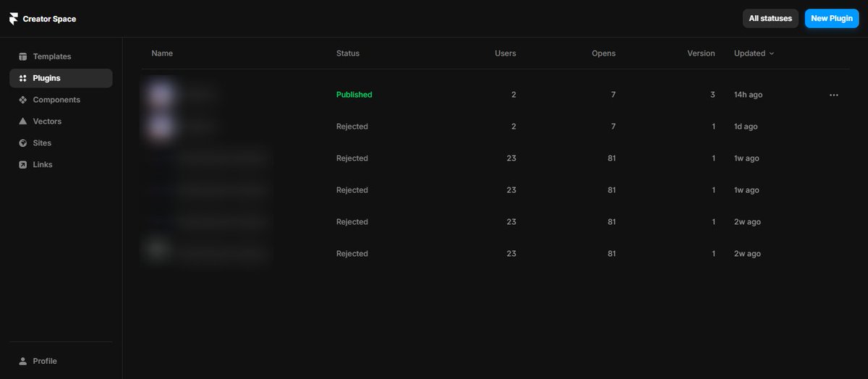Viewport: 868px width, 379px height.
Task: Click the 14h ago timestamp
Action: (748, 95)
